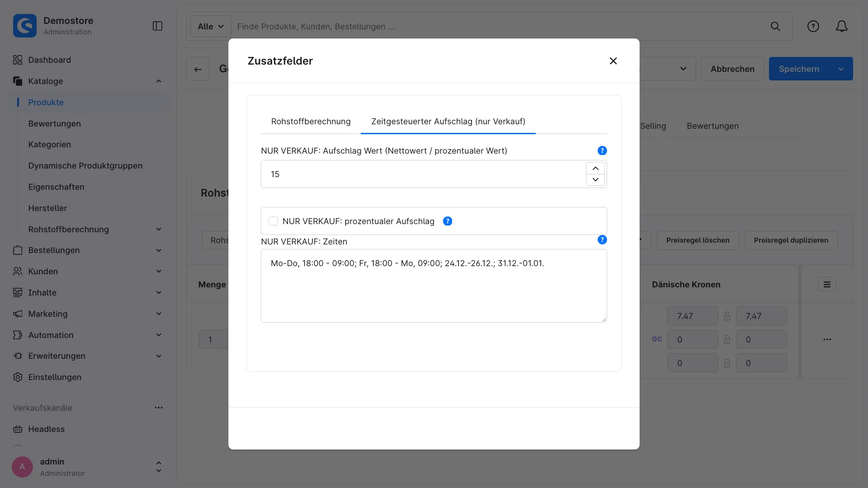The height and width of the screenshot is (488, 868).
Task: Click the Aufschlag Wert input containing 15
Action: pyautogui.click(x=423, y=174)
